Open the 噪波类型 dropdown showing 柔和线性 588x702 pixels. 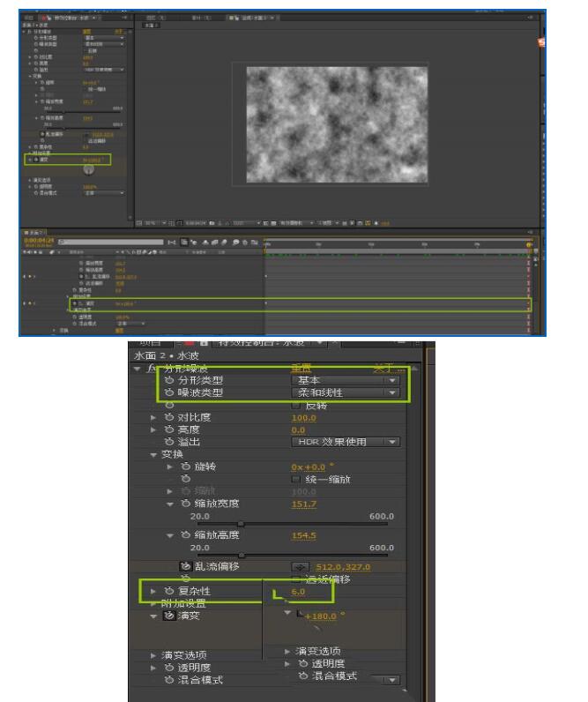346,392
